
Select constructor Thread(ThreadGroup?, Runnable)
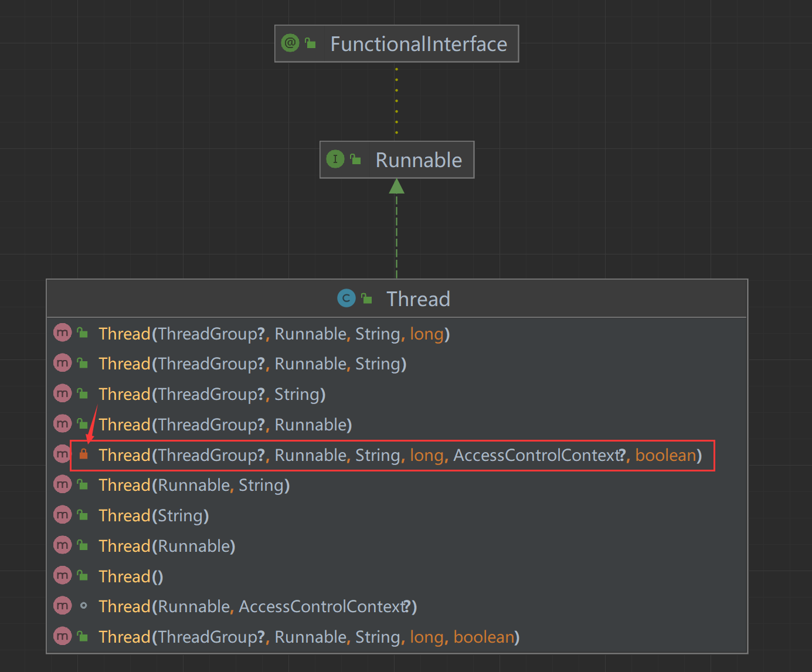225,425
